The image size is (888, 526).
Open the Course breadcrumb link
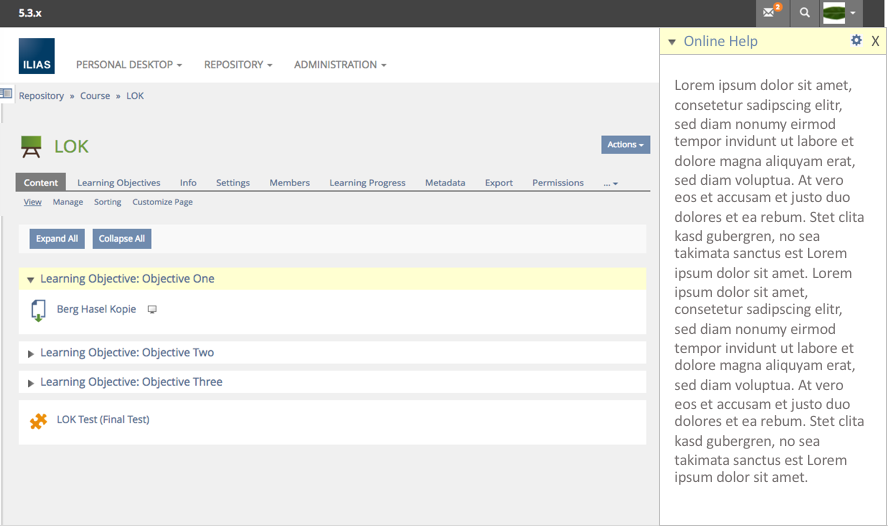[95, 96]
